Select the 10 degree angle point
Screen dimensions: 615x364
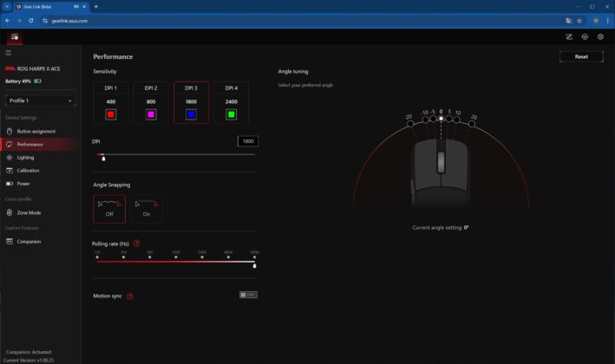pyautogui.click(x=456, y=120)
